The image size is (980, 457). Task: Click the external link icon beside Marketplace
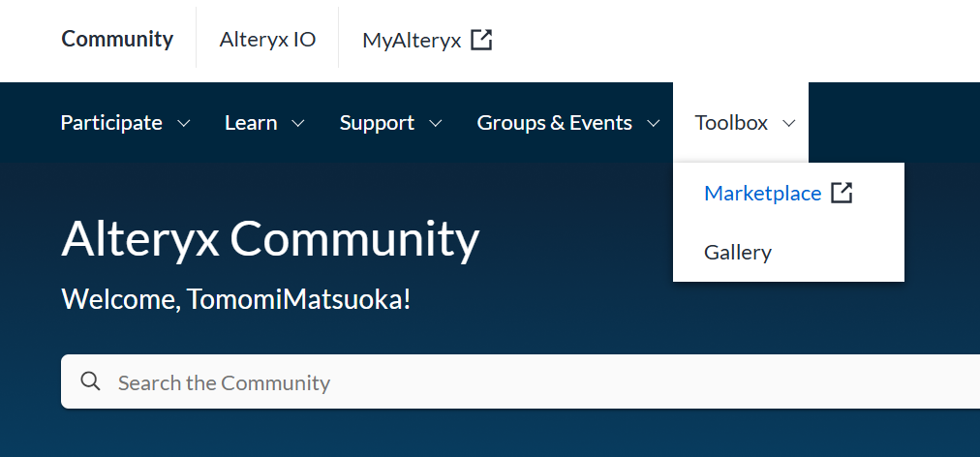842,194
